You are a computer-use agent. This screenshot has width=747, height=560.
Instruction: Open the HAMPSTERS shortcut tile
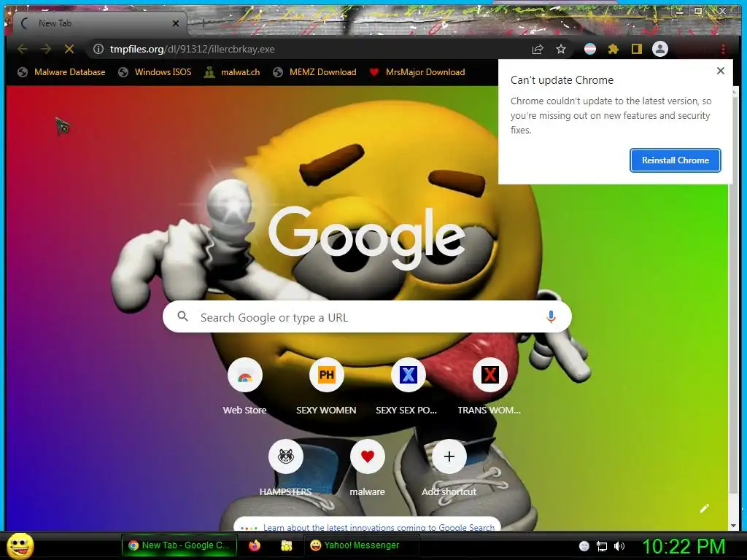(286, 456)
